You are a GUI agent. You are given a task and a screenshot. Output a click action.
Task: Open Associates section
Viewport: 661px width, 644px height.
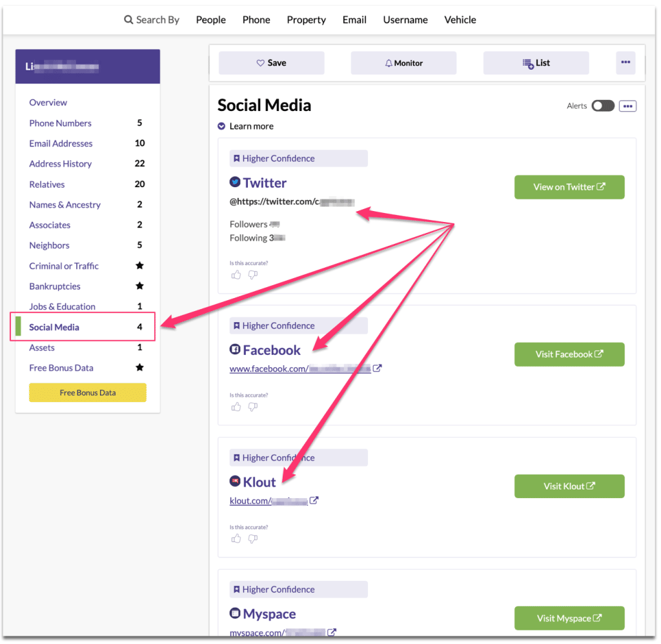coord(50,225)
